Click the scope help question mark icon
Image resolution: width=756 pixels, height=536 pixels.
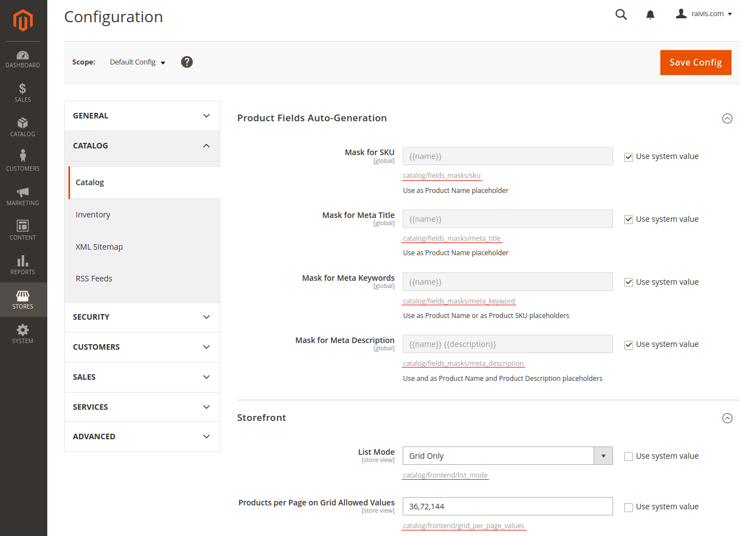[x=187, y=62]
